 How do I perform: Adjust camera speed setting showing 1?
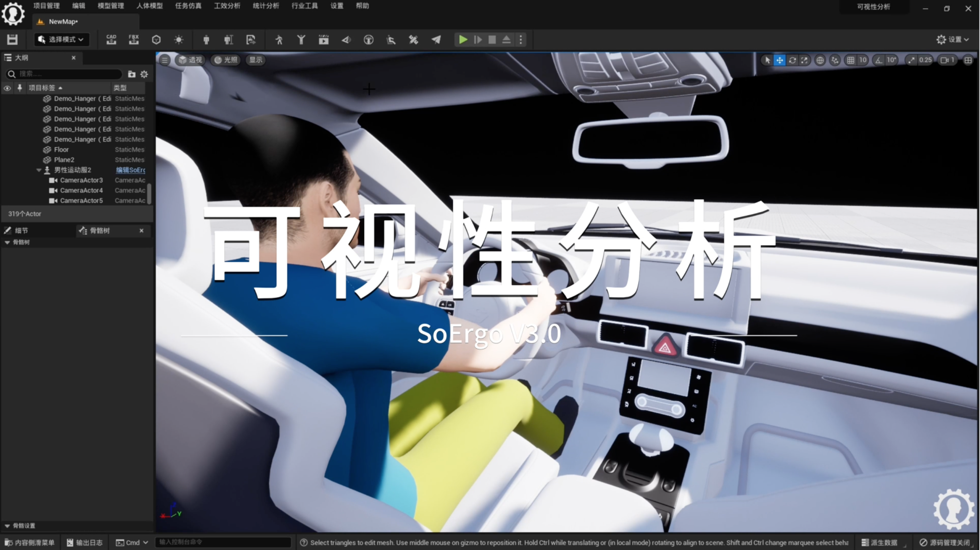point(947,60)
